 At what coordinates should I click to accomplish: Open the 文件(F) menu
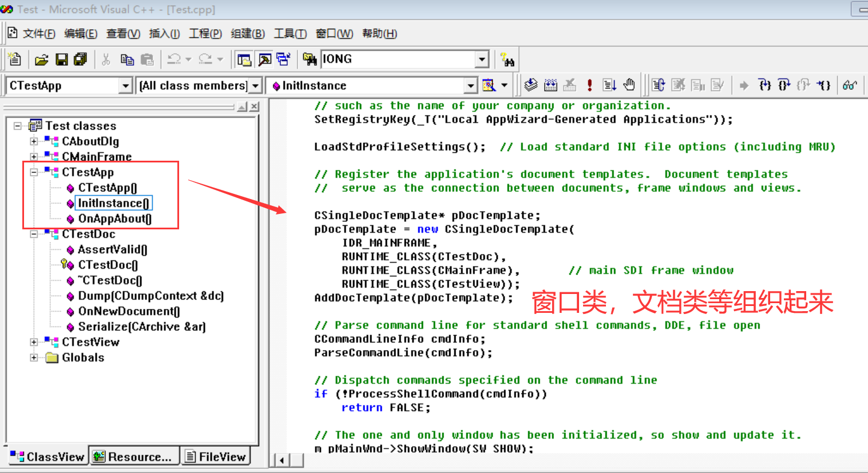39,34
